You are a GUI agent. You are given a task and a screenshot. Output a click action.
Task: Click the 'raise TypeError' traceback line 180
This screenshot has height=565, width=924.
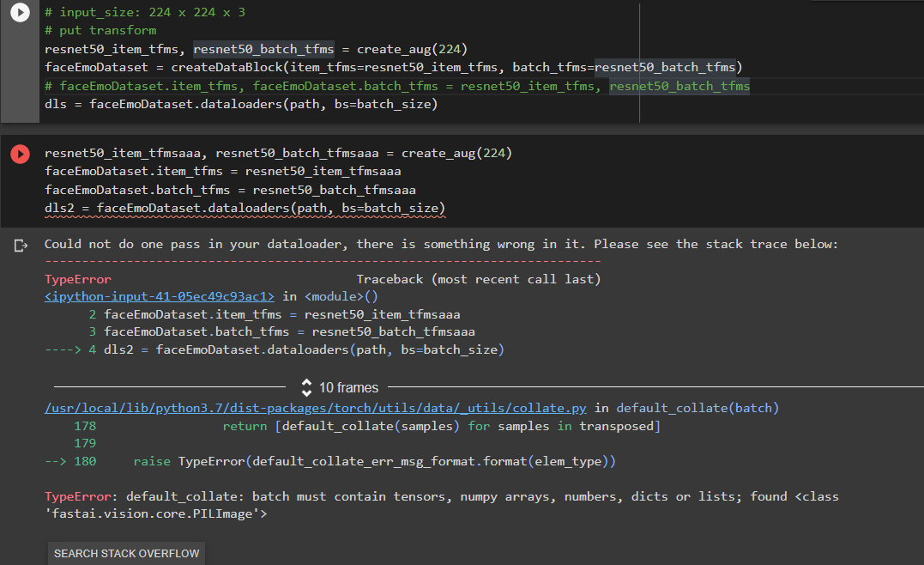point(374,462)
